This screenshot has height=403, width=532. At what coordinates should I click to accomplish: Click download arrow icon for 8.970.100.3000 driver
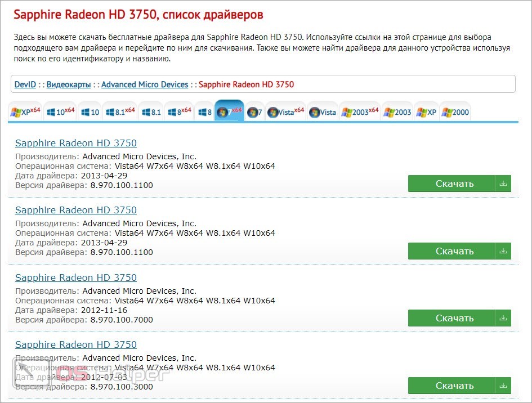(x=503, y=386)
